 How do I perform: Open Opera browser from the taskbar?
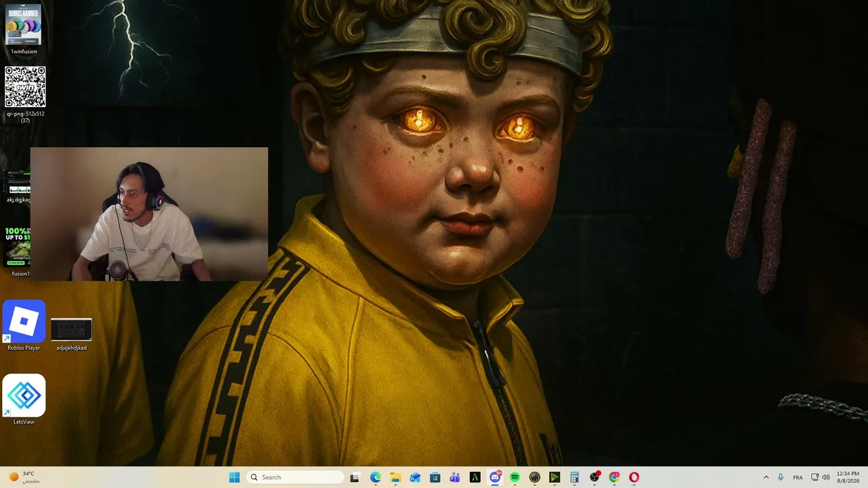point(634,477)
